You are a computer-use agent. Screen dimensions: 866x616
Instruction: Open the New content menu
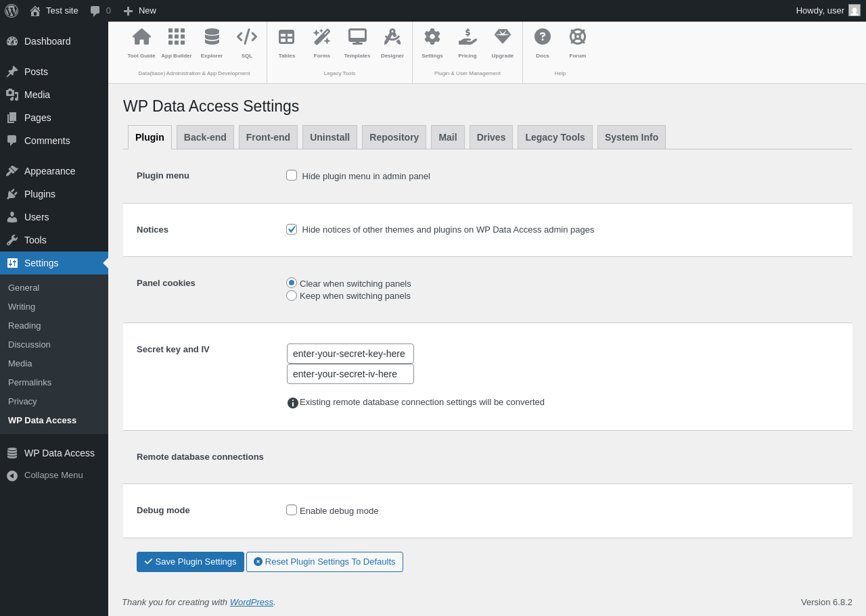pyautogui.click(x=139, y=11)
